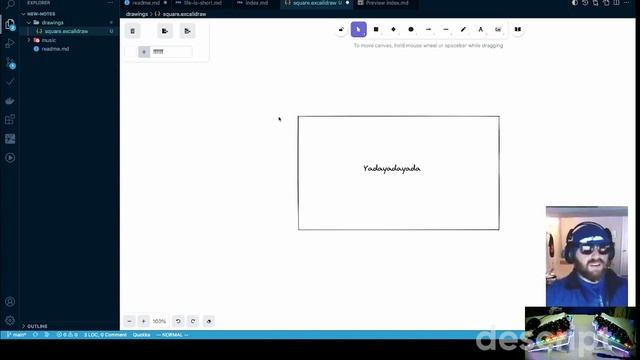The image size is (640, 360).
Task: Click the canvas zoom out minus button
Action: [129, 321]
